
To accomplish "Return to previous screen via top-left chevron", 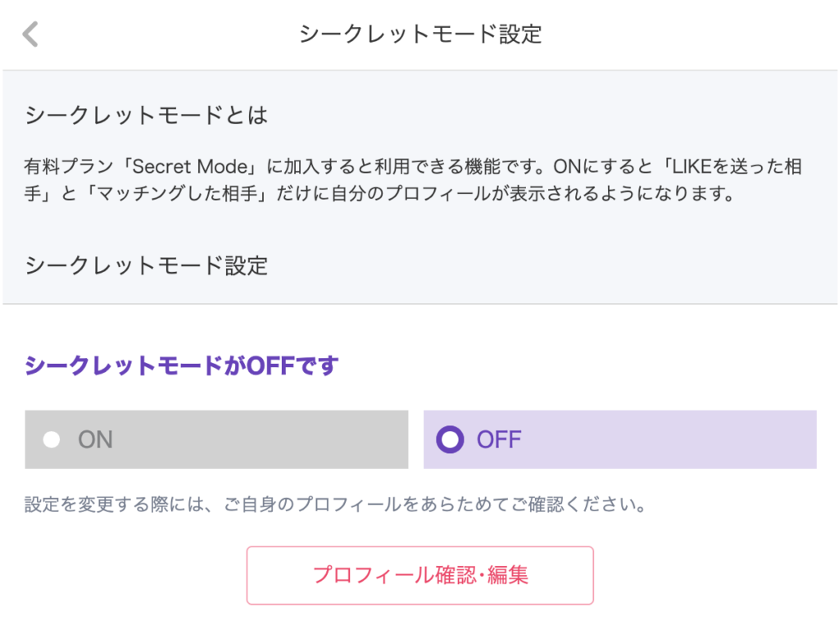I will [x=29, y=34].
